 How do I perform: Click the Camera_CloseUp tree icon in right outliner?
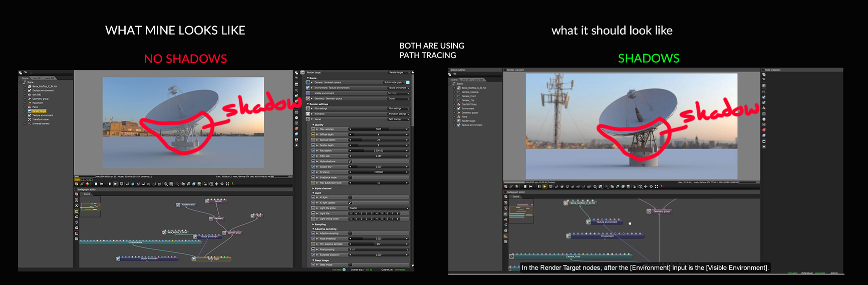tap(459, 92)
